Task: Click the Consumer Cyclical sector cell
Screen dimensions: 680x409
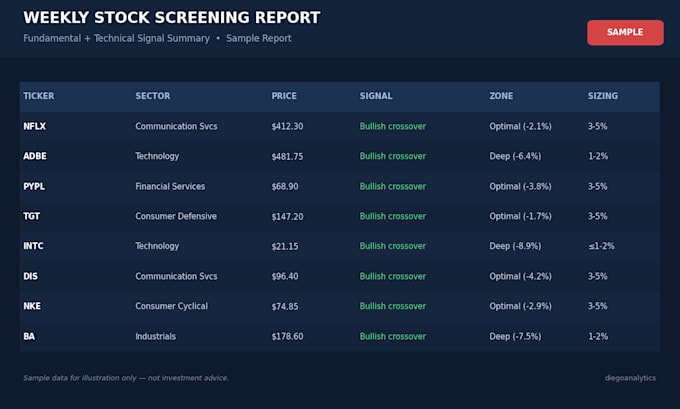Action: click(172, 306)
